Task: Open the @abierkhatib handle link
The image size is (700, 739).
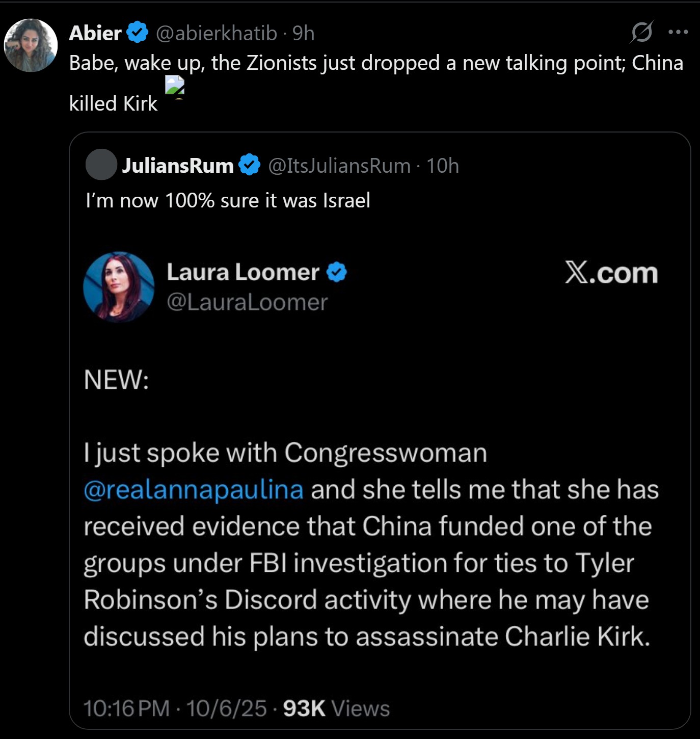Action: coord(216,33)
